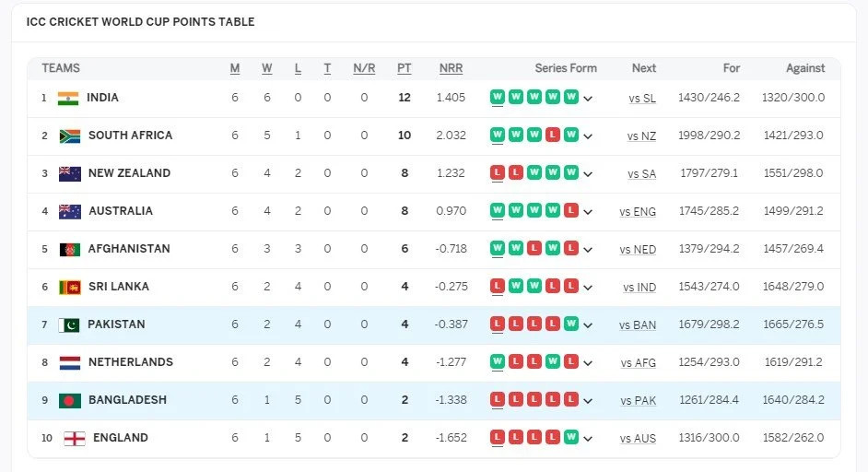Click the India flag icon

68,98
